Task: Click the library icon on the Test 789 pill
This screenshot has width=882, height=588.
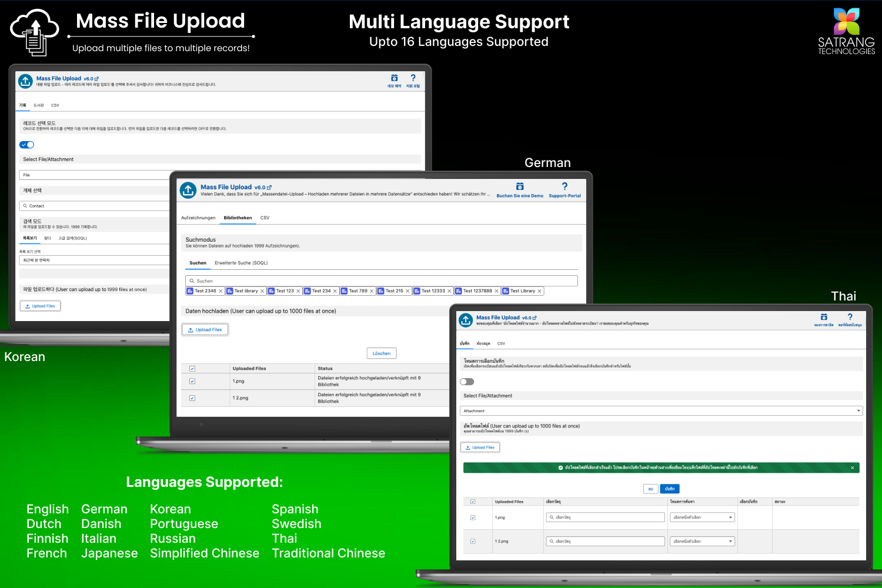Action: tap(344, 291)
